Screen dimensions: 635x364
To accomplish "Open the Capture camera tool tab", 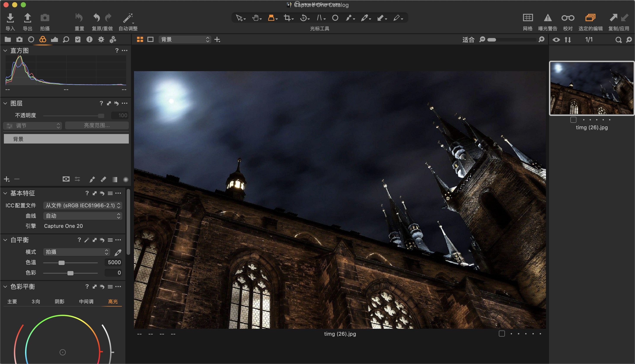I will 19,40.
